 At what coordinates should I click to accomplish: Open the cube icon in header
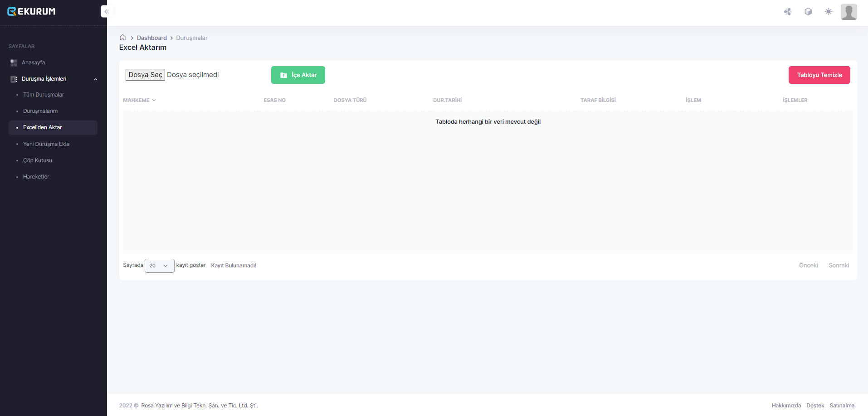(x=808, y=12)
